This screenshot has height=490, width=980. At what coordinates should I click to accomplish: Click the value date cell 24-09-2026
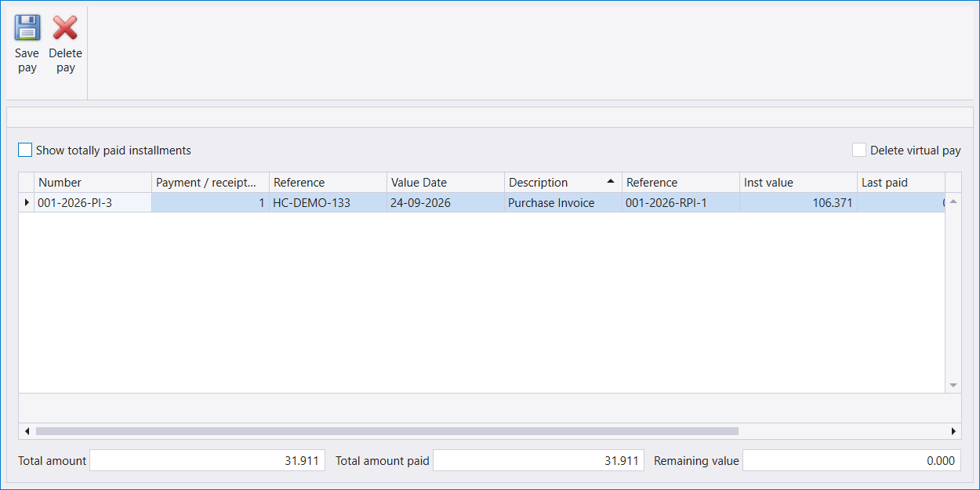[445, 203]
